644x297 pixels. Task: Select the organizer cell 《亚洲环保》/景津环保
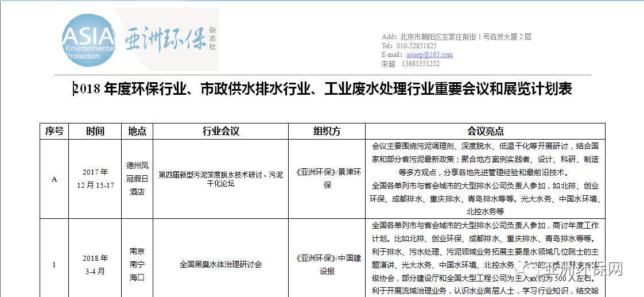(x=327, y=179)
